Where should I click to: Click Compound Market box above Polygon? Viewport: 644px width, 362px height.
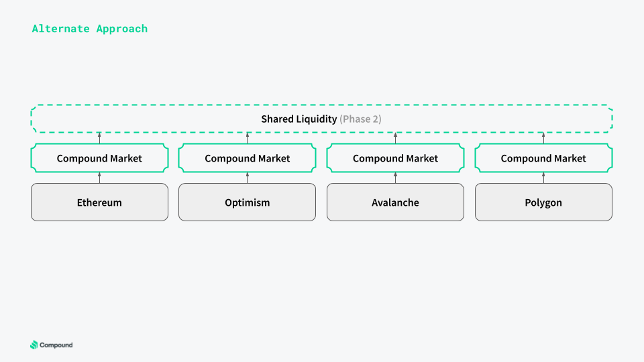[543, 158]
